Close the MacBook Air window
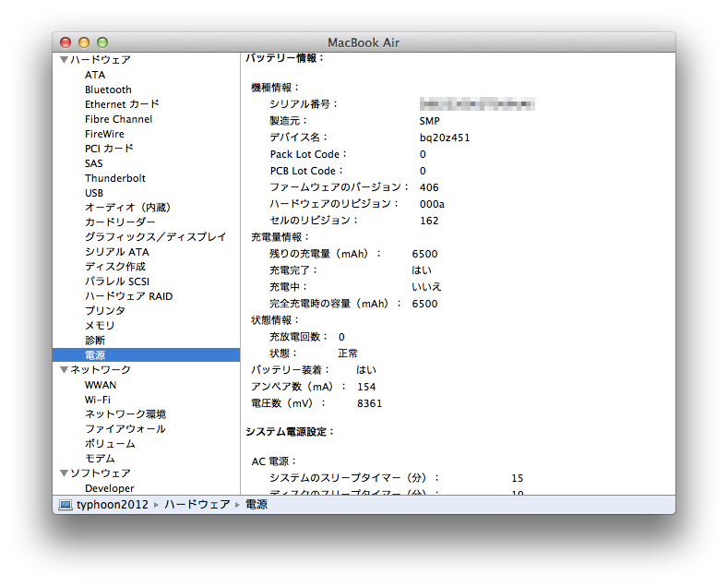Viewport: 728px width, 587px height. [66, 42]
